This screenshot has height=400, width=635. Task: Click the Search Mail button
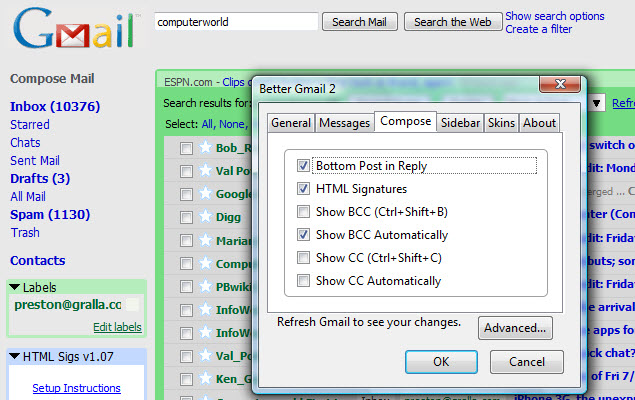(x=360, y=22)
